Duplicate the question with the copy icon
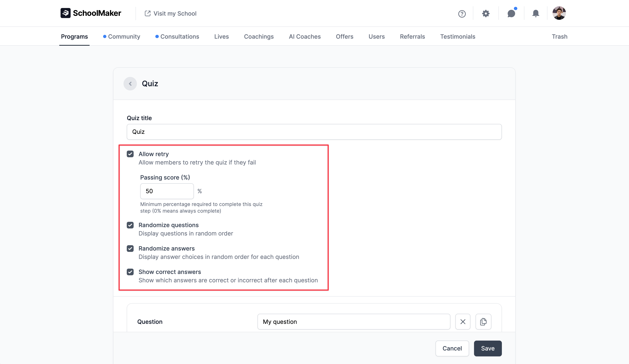The height and width of the screenshot is (364, 629). [x=483, y=322]
